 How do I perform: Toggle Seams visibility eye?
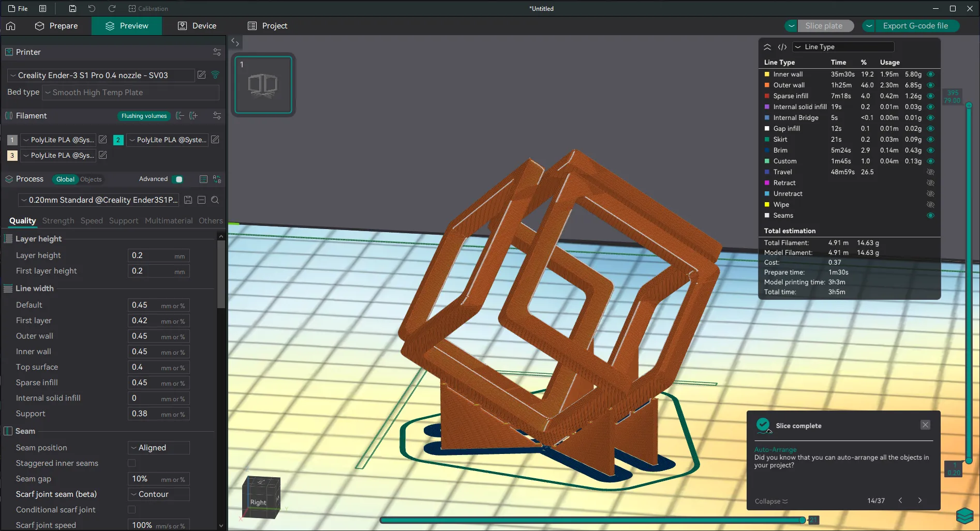pos(930,216)
